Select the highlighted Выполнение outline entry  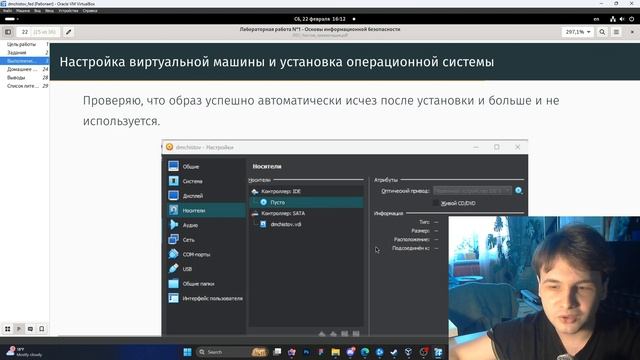click(x=24, y=61)
